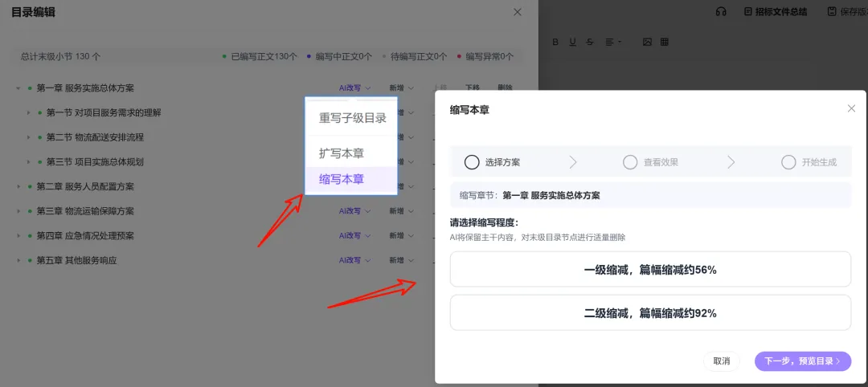Open 新增 dropdown for 第三章

pyautogui.click(x=401, y=211)
